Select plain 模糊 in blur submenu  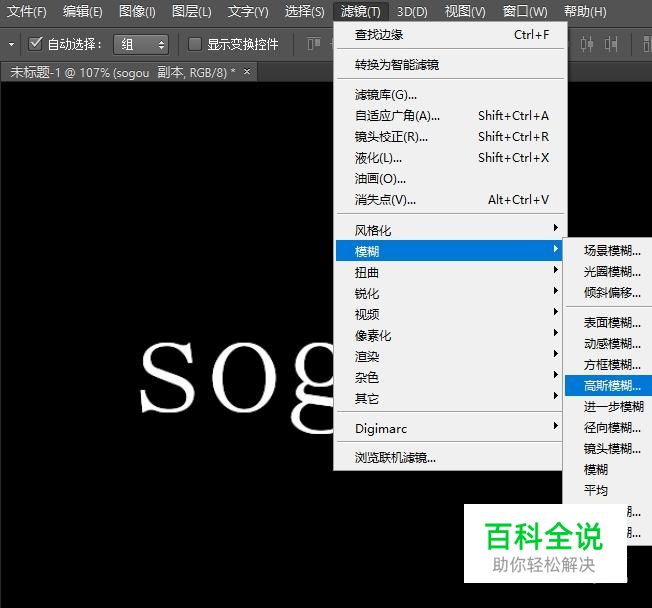[x=609, y=470]
